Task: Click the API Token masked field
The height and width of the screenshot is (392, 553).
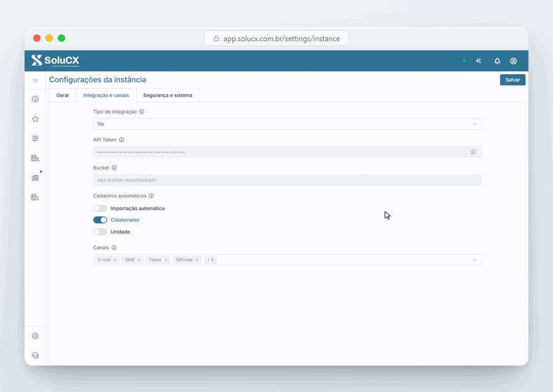Action: pos(280,152)
